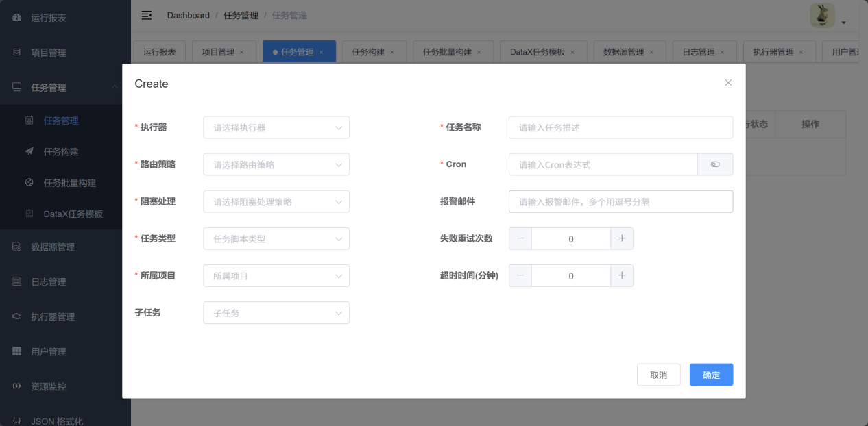Viewport: 868px width, 426px height.
Task: Open the 执行器 dropdown
Action: tap(276, 127)
